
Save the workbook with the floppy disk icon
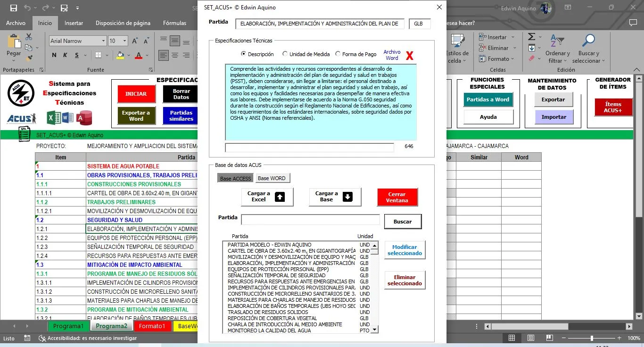pos(14,8)
